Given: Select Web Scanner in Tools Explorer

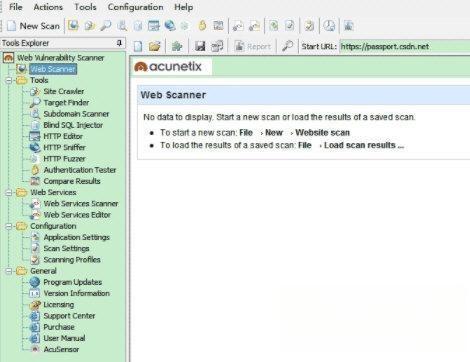Looking at the screenshot, I should [x=53, y=69].
